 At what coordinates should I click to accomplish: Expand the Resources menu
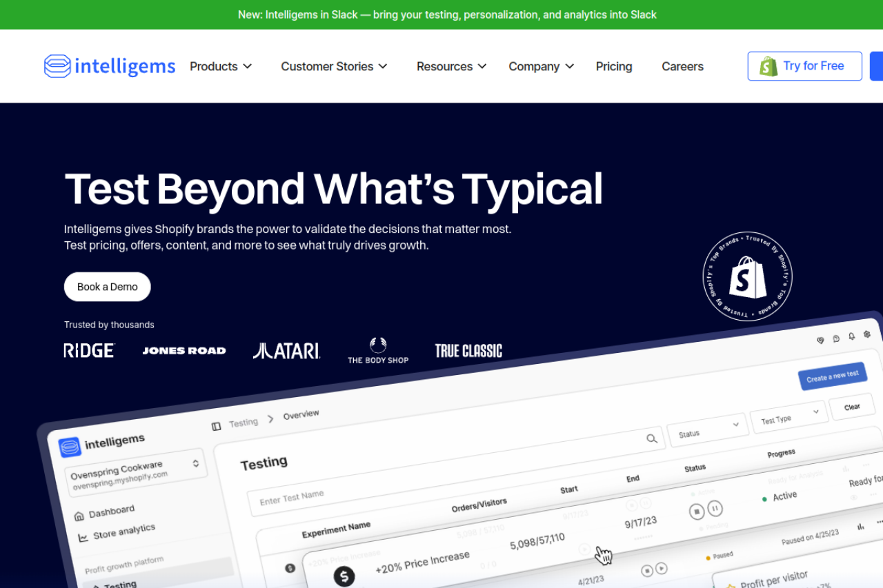tap(451, 66)
